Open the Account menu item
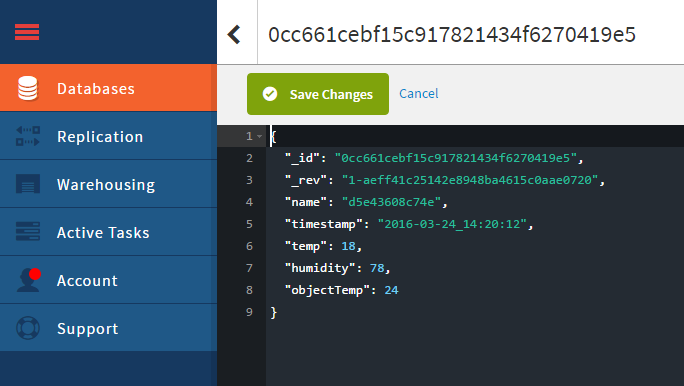Screen dimensions: 684x386 [108, 280]
